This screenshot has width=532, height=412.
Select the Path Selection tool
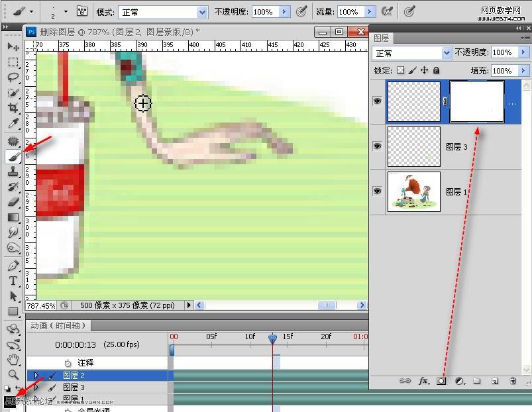[x=13, y=296]
